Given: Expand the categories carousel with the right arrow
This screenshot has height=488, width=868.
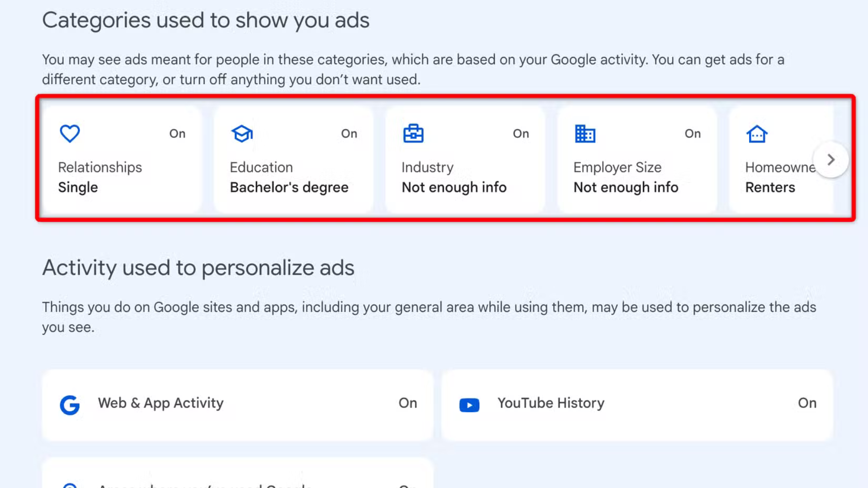Looking at the screenshot, I should 830,160.
